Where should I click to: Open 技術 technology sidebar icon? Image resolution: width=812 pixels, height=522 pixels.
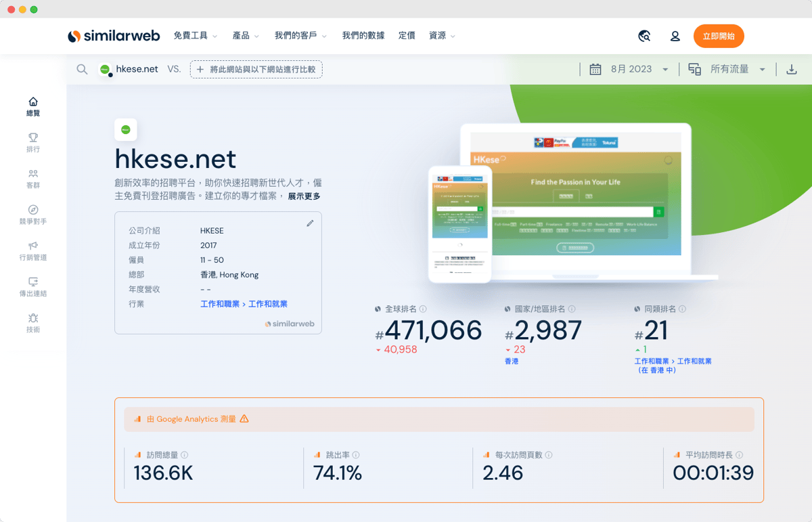(32, 323)
